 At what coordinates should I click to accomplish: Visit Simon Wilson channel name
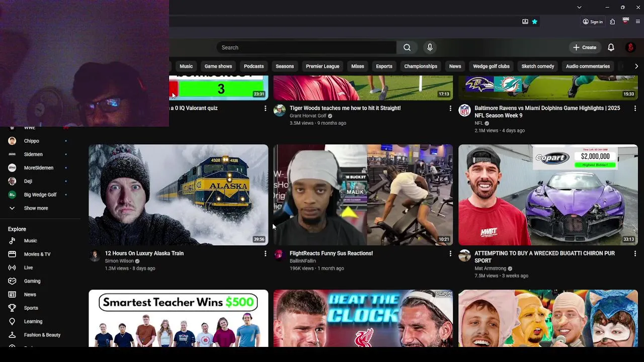coord(119,261)
